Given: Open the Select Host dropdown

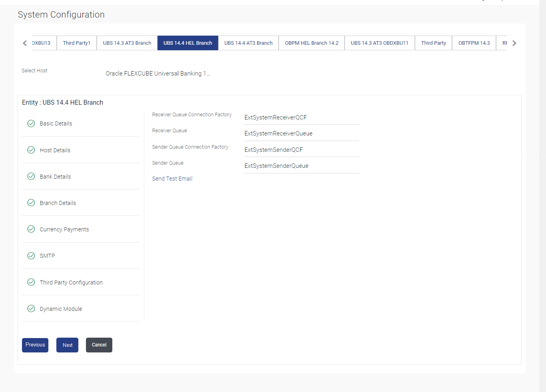Looking at the screenshot, I should [158, 74].
